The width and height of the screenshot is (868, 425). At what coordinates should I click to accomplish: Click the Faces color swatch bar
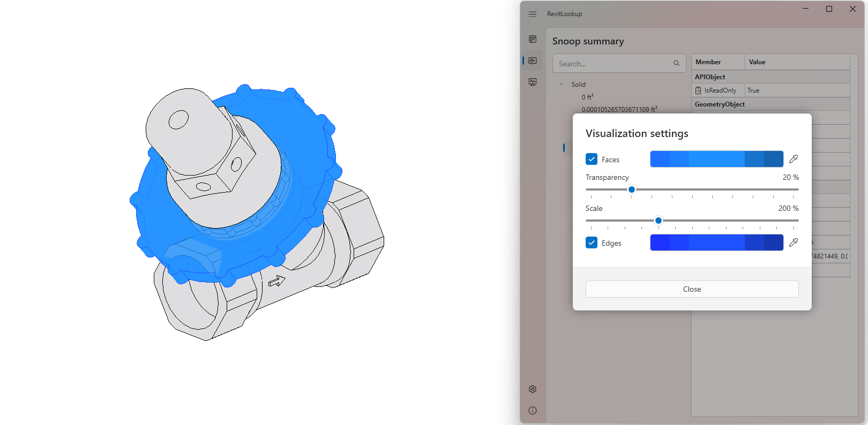point(716,159)
